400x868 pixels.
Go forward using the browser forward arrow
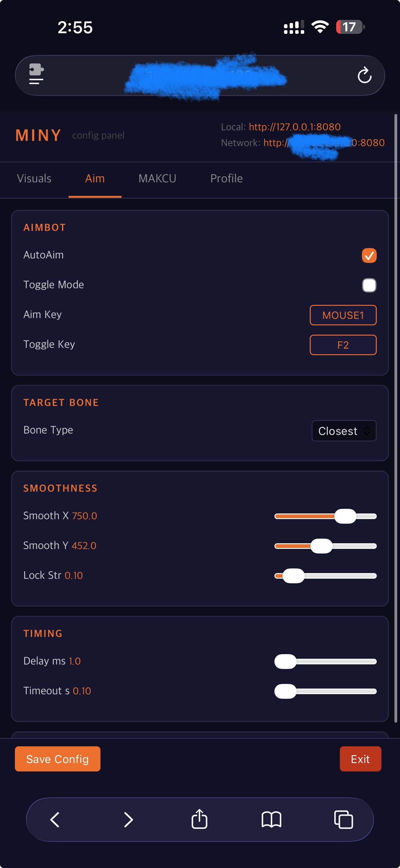pos(128,820)
